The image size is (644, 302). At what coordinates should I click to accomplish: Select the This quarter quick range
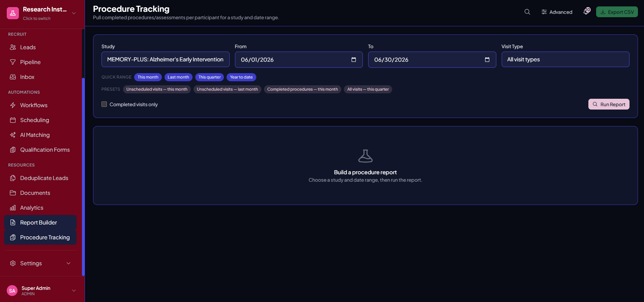[x=209, y=77]
